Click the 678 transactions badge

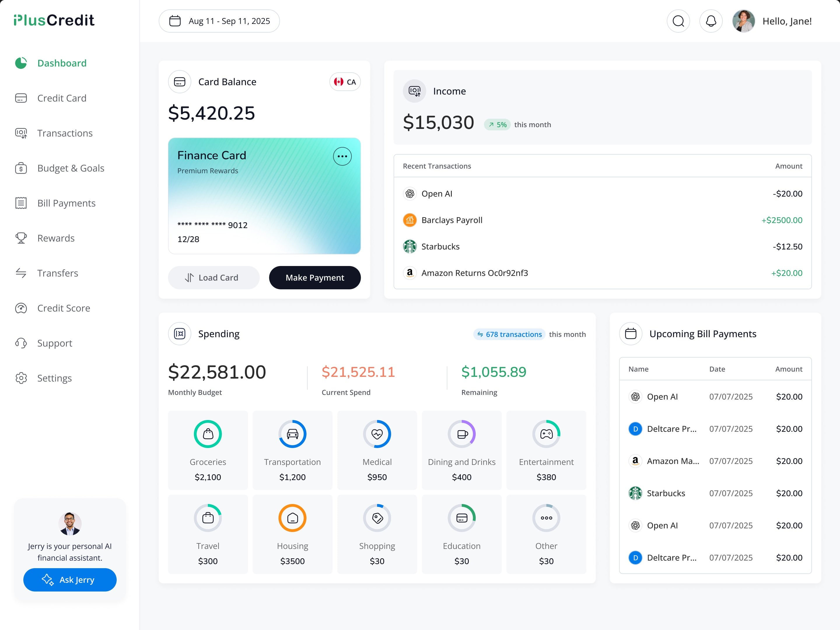509,334
